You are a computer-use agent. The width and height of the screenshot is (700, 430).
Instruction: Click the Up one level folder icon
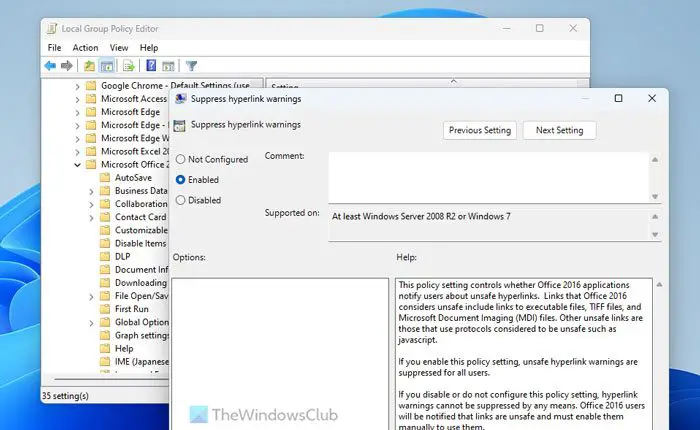tap(89, 66)
